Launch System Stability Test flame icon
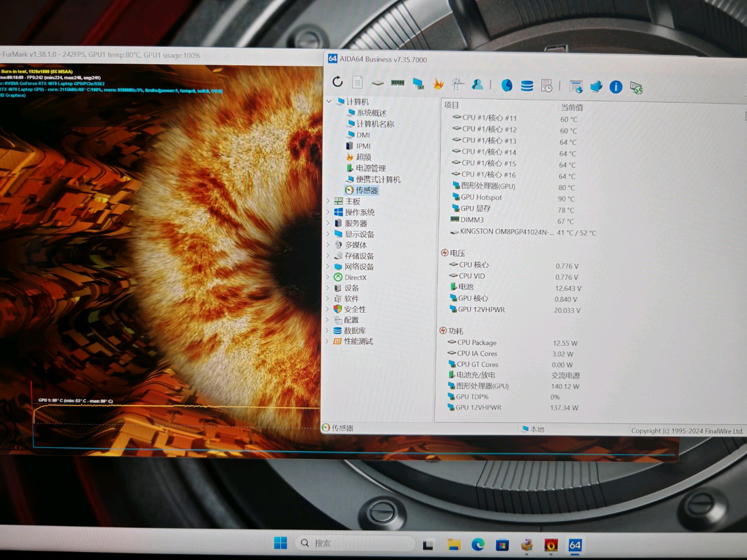Image resolution: width=747 pixels, height=560 pixels. pyautogui.click(x=438, y=84)
